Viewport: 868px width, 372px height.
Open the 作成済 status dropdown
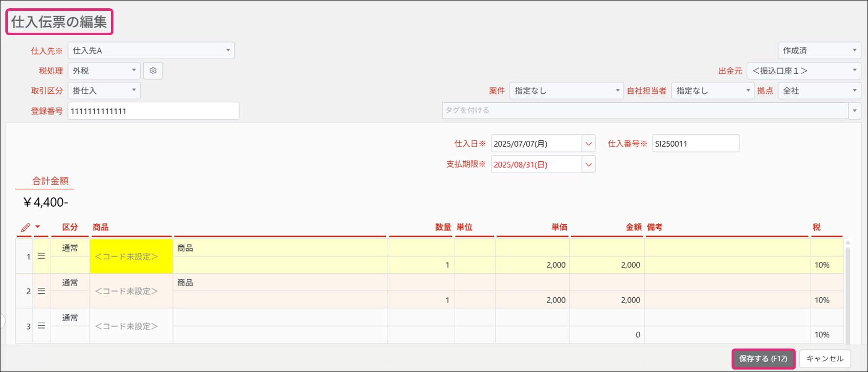[x=819, y=50]
